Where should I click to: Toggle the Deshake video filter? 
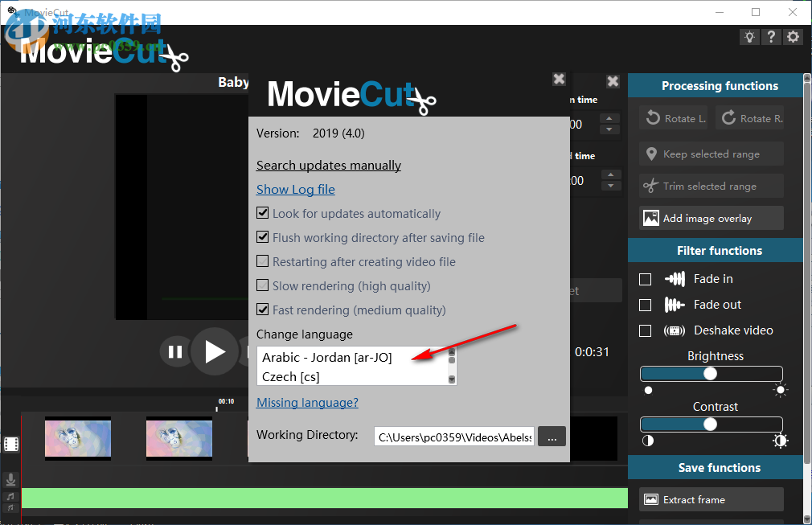point(645,330)
